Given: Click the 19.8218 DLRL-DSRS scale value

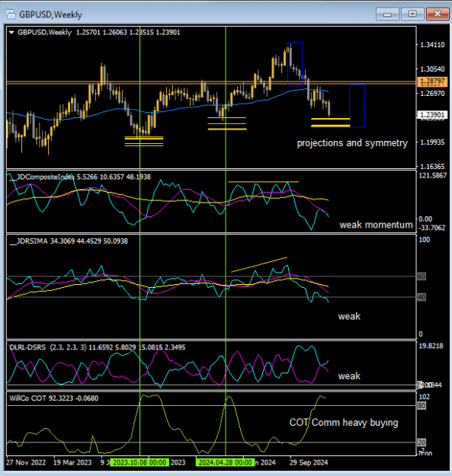Looking at the screenshot, I should point(431,346).
